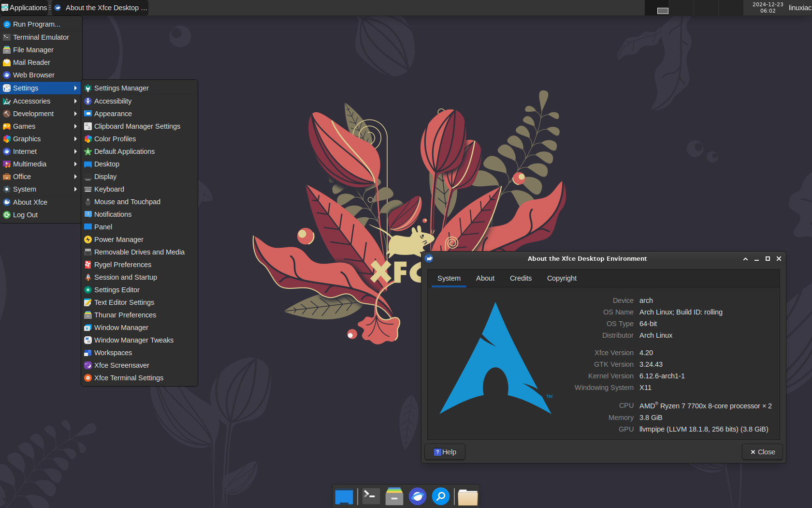Expand the Graphics submenu
This screenshot has width=812, height=508.
[x=41, y=139]
